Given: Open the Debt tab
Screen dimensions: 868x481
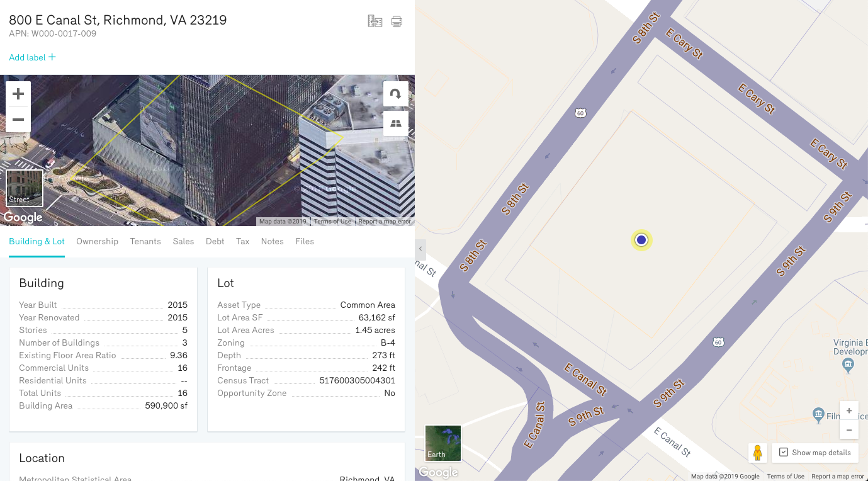Looking at the screenshot, I should click(x=215, y=241).
